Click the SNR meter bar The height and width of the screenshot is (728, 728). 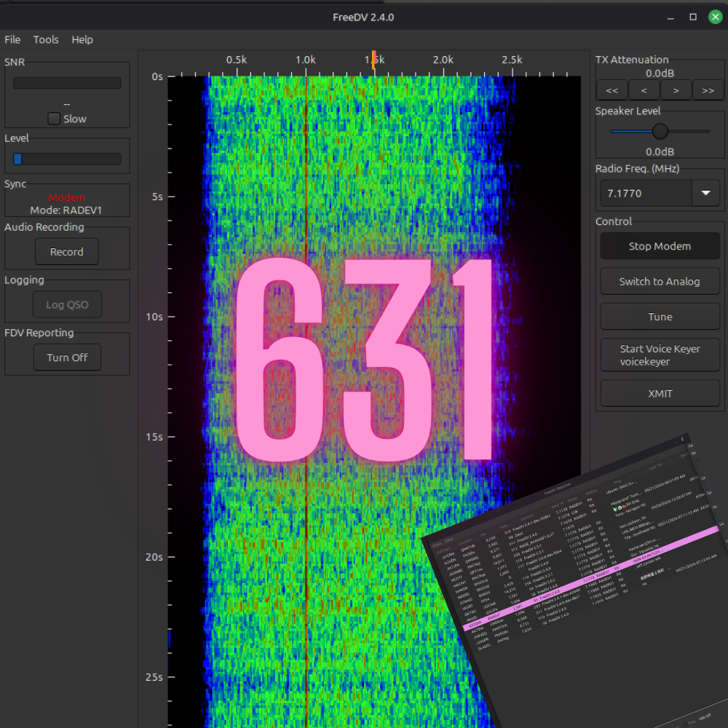pyautogui.click(x=67, y=83)
